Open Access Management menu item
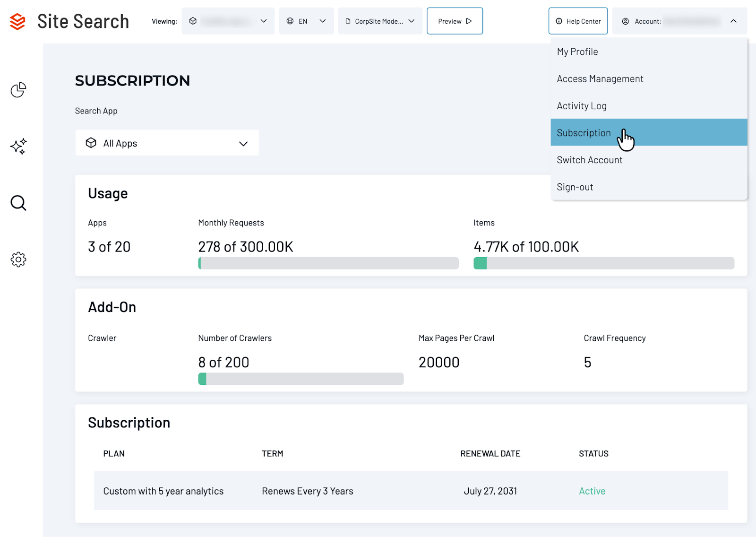756x537 pixels. pyautogui.click(x=649, y=79)
